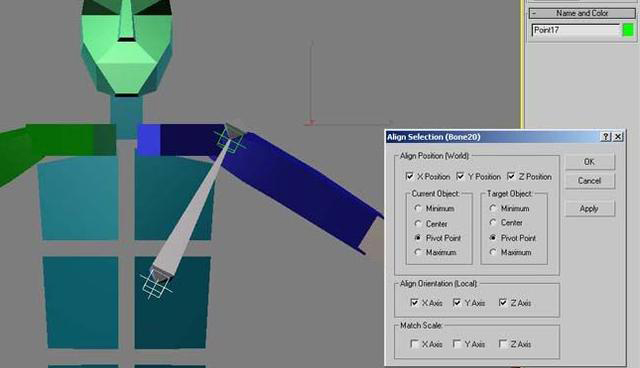Cancel the Align Selection dialog
Screen dimensions: 640x368
click(589, 181)
